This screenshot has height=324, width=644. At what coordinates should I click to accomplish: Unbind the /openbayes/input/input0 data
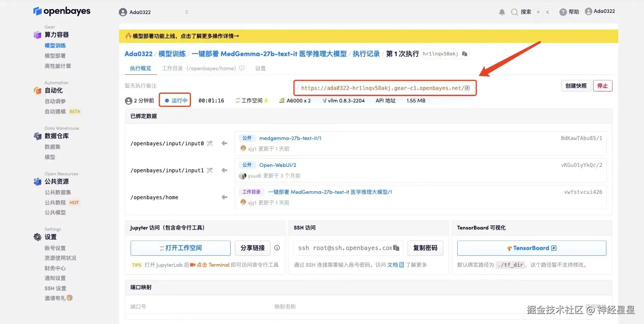(x=210, y=143)
